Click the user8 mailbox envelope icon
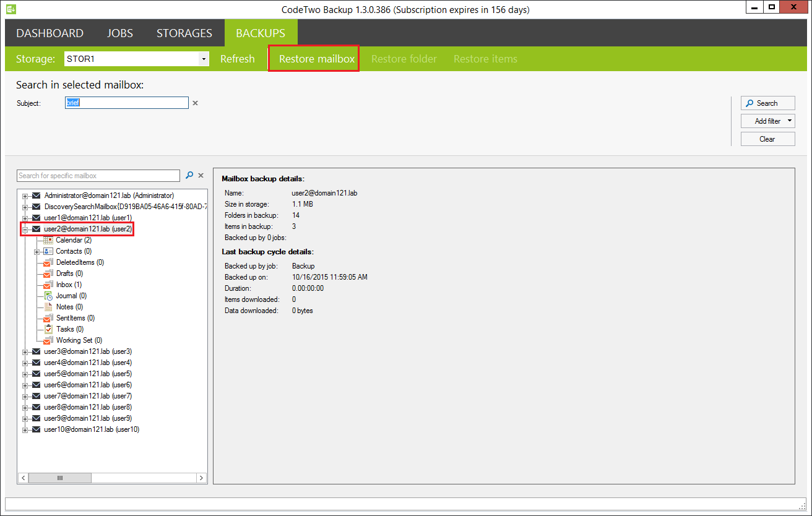This screenshot has height=516, width=812. (37, 407)
